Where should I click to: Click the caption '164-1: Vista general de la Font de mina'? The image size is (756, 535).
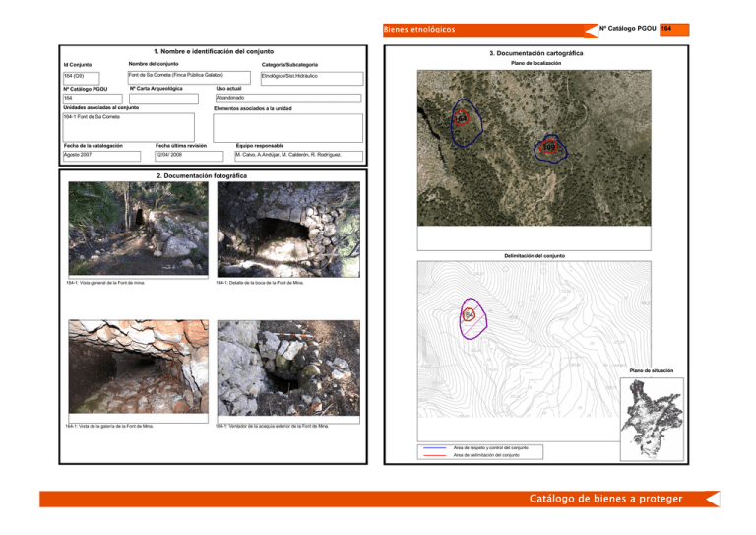[105, 283]
